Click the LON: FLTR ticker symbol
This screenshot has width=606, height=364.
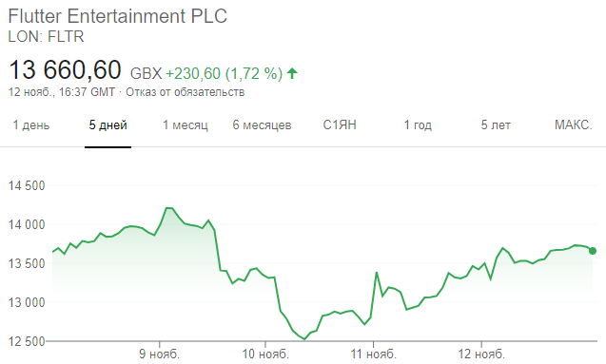[x=46, y=37]
